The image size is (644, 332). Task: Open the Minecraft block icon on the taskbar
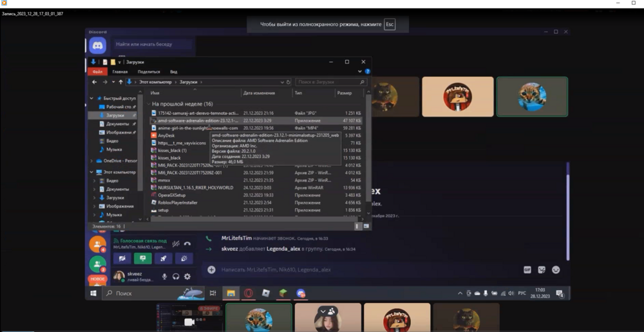283,293
